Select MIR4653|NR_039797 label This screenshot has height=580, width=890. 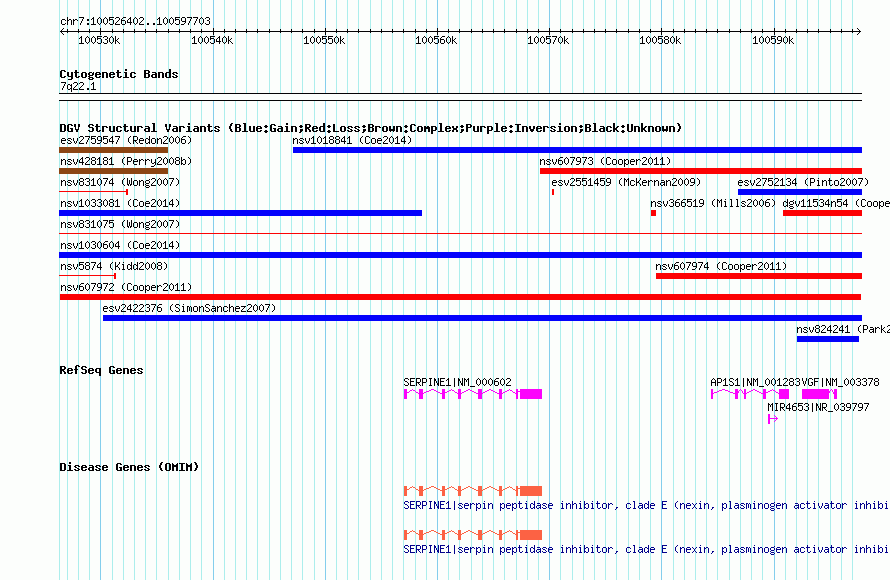(x=818, y=407)
